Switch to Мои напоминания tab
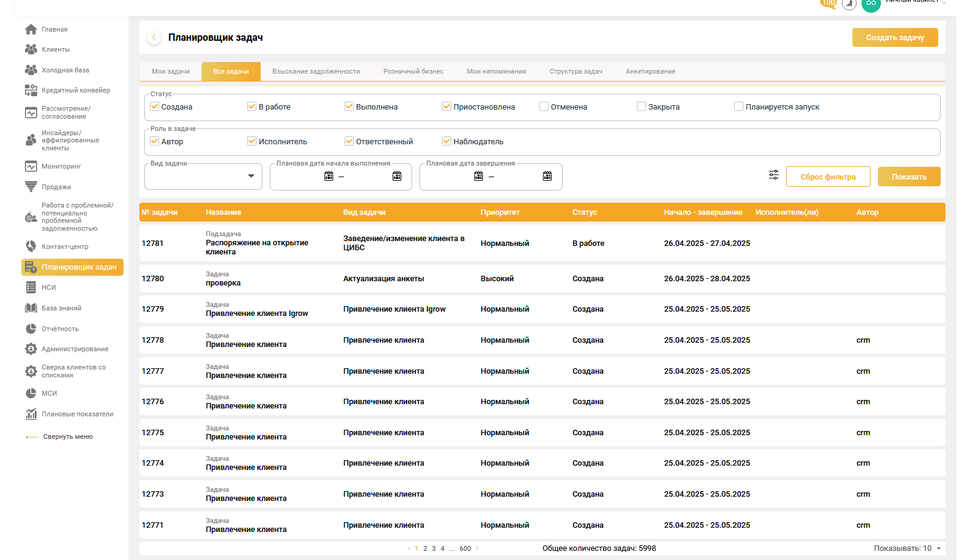 click(496, 71)
